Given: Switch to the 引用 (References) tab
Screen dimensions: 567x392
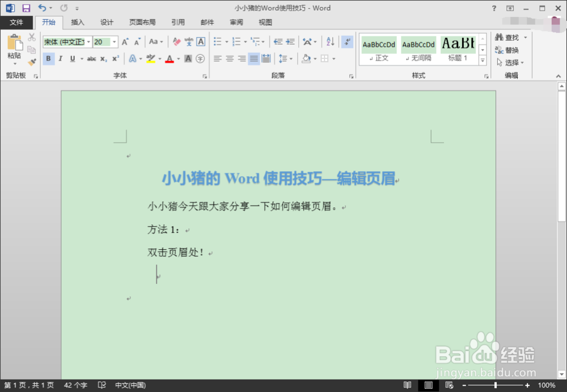Looking at the screenshot, I should pyautogui.click(x=178, y=23).
